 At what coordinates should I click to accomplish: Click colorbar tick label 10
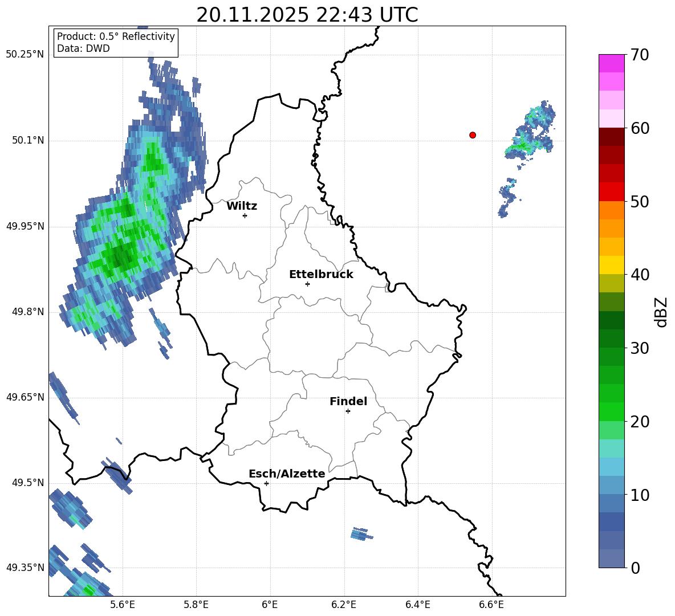click(x=640, y=495)
